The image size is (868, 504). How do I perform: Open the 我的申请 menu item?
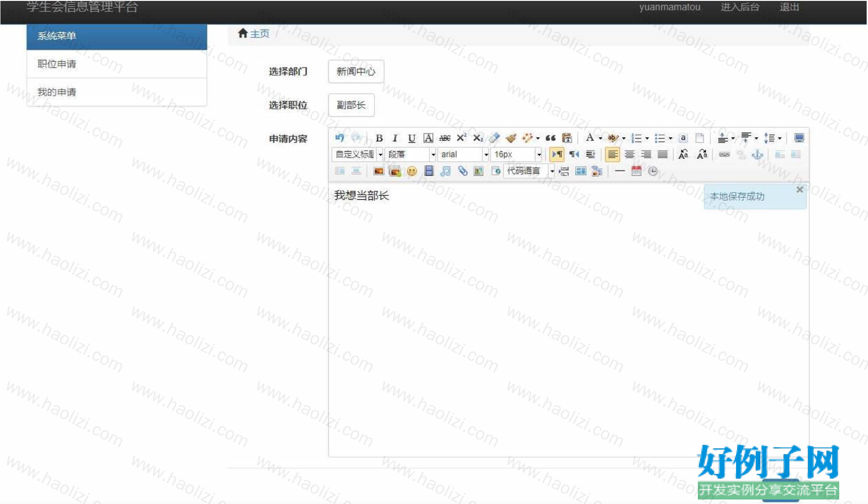117,92
